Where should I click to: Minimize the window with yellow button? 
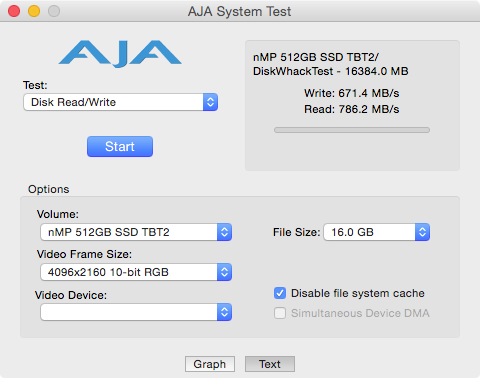click(34, 11)
